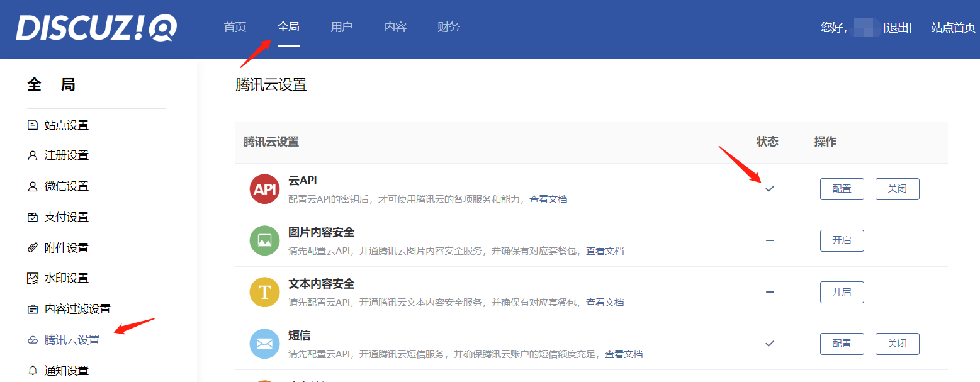Open 附件设置 sidebar entry

(67, 247)
